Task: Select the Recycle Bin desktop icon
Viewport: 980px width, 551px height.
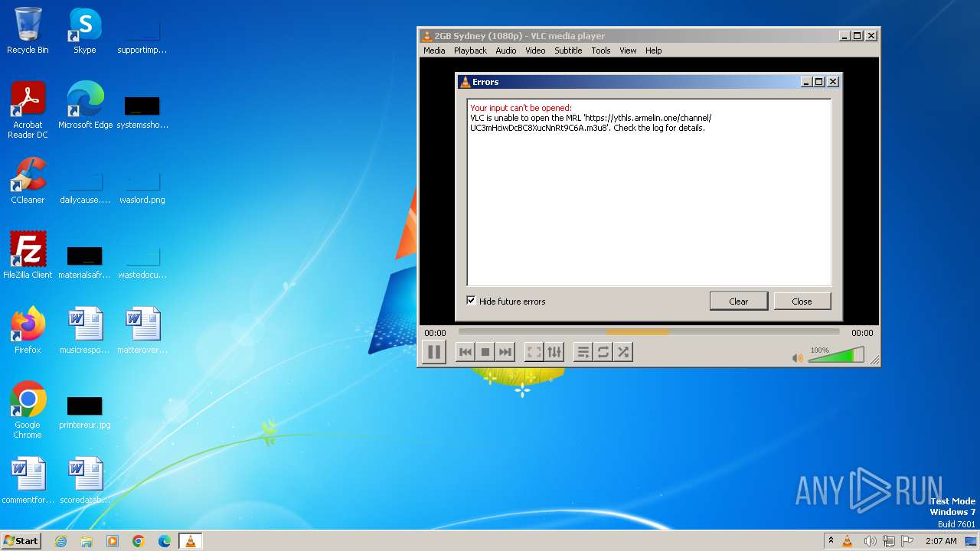Action: (28, 31)
